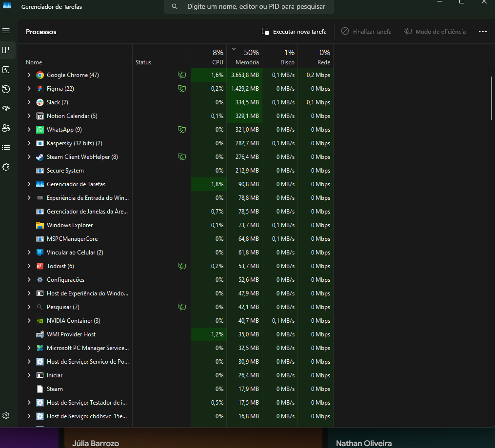The width and height of the screenshot is (495, 448).
Task: Open the Performance sidebar icon
Action: [6, 70]
